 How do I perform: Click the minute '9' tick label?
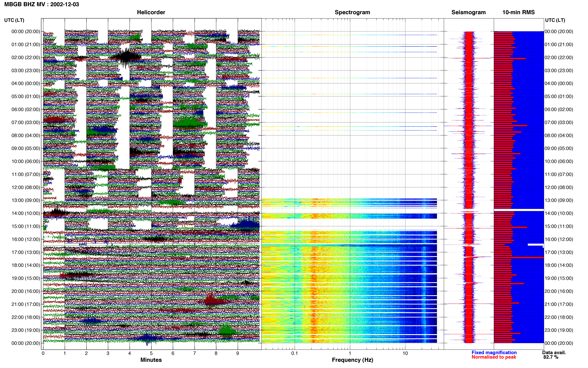[x=238, y=353]
